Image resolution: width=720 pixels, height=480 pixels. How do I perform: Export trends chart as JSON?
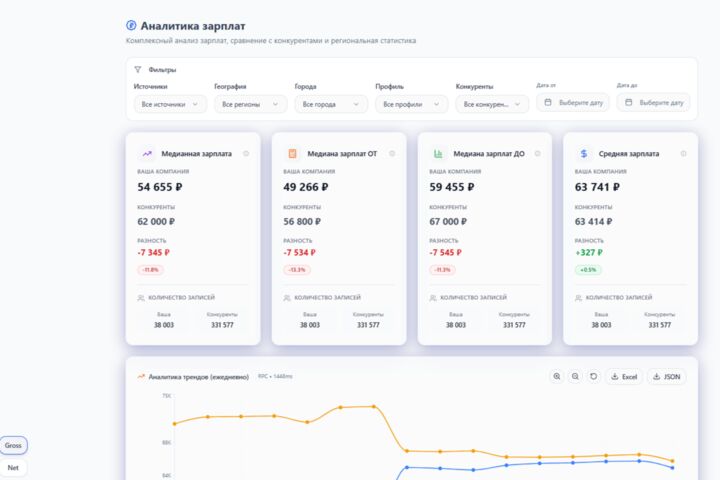(667, 377)
